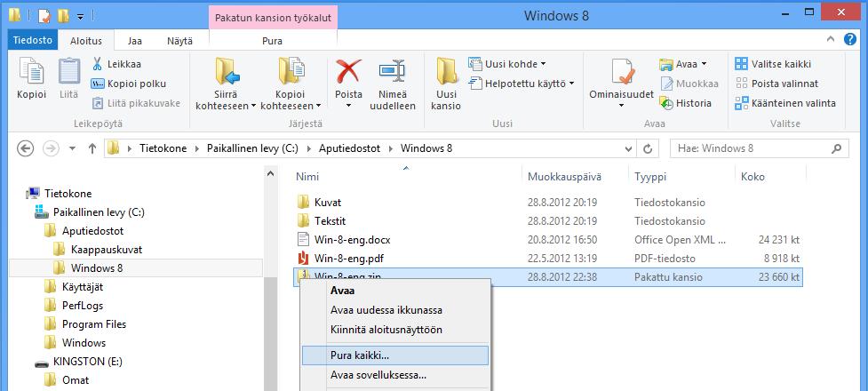
Task: Click the Pakatun kansion työkalut tab header
Action: [273, 18]
